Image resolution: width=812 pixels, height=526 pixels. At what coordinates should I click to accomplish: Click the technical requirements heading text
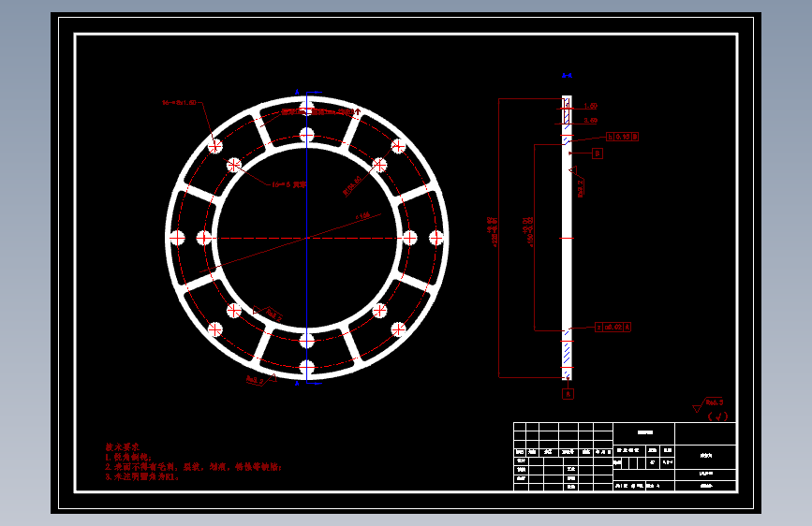(x=122, y=446)
